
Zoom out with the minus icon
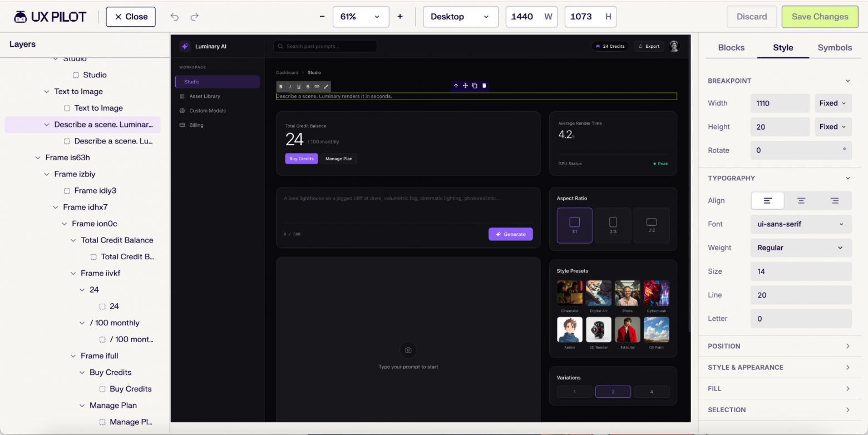[x=322, y=17]
